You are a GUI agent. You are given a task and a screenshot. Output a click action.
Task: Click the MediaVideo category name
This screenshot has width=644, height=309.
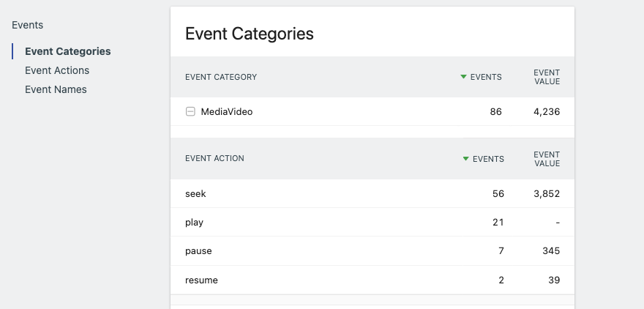click(227, 112)
